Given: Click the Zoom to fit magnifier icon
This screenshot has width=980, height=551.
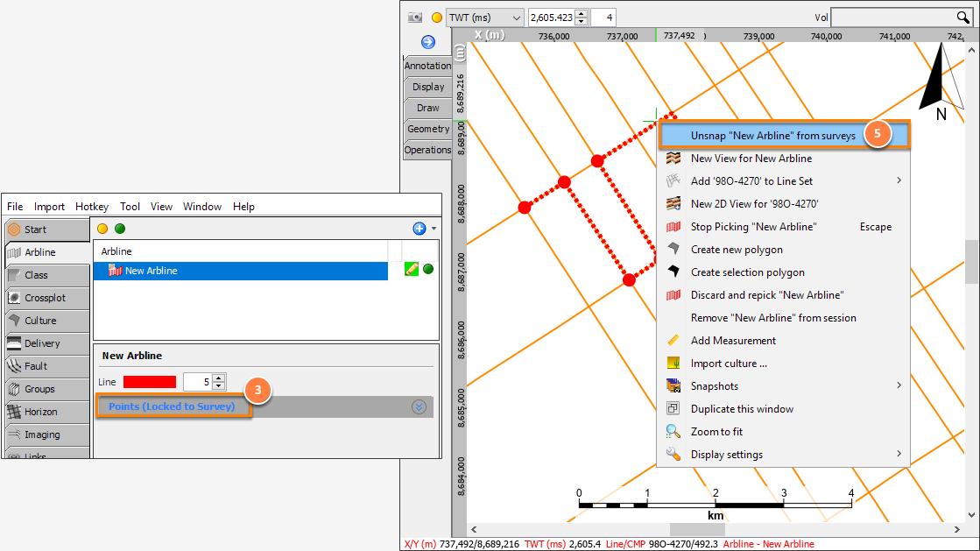Looking at the screenshot, I should point(673,432).
